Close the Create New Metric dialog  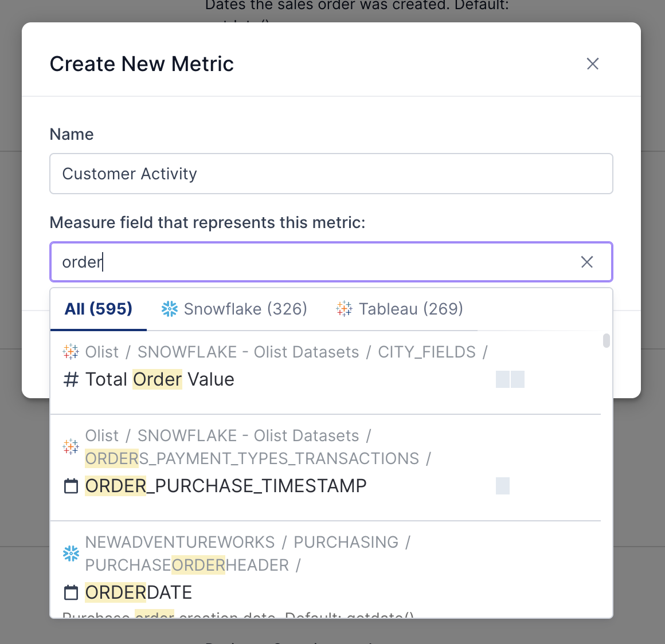592,64
